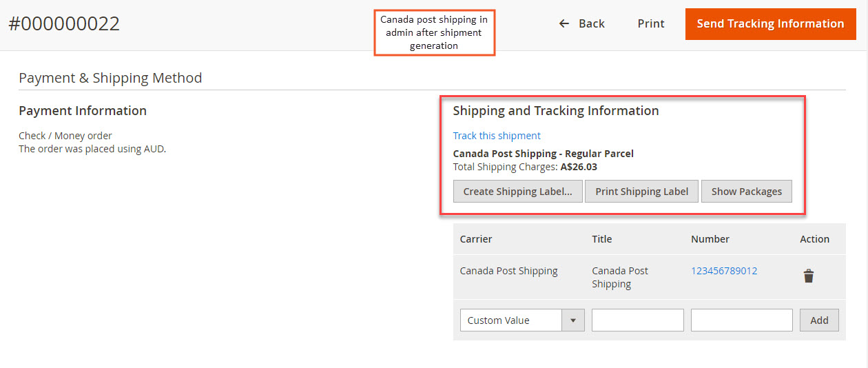
Task: Click the Carrier column header
Action: point(476,239)
